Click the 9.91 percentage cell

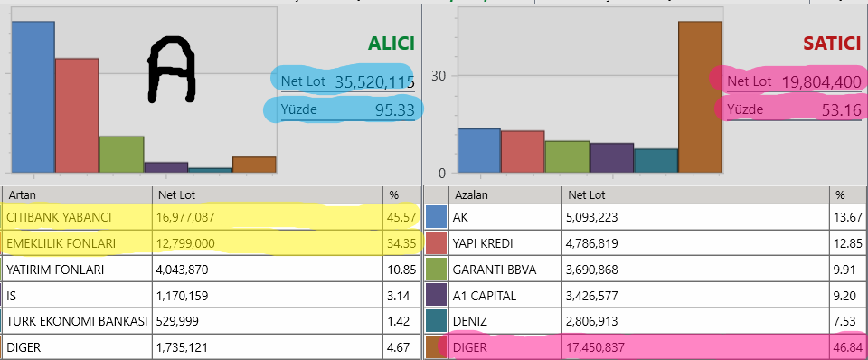click(x=848, y=270)
